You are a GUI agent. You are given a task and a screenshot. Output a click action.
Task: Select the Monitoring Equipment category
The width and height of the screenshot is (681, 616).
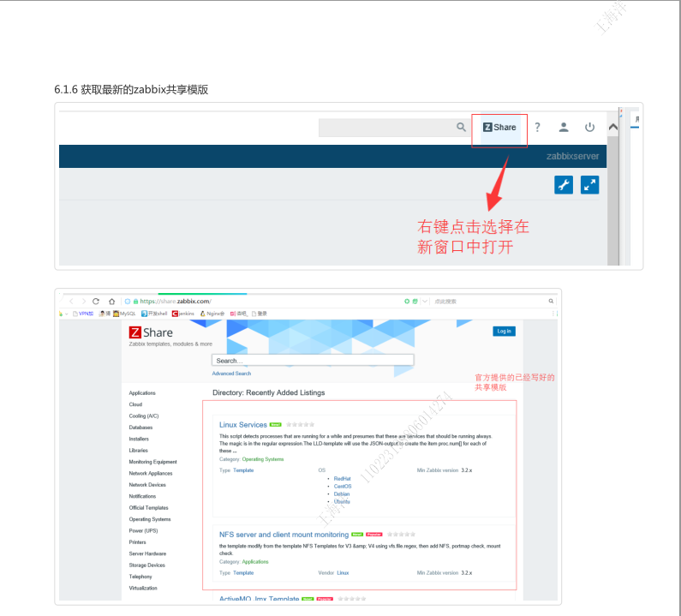tap(152, 463)
